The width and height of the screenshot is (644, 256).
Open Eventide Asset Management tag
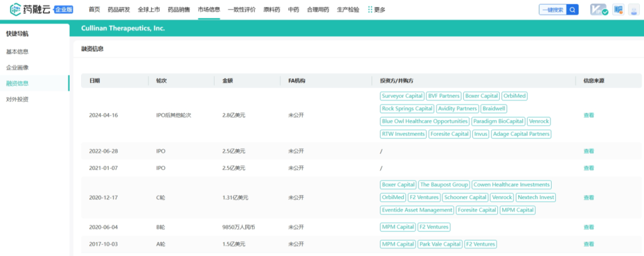click(x=416, y=210)
